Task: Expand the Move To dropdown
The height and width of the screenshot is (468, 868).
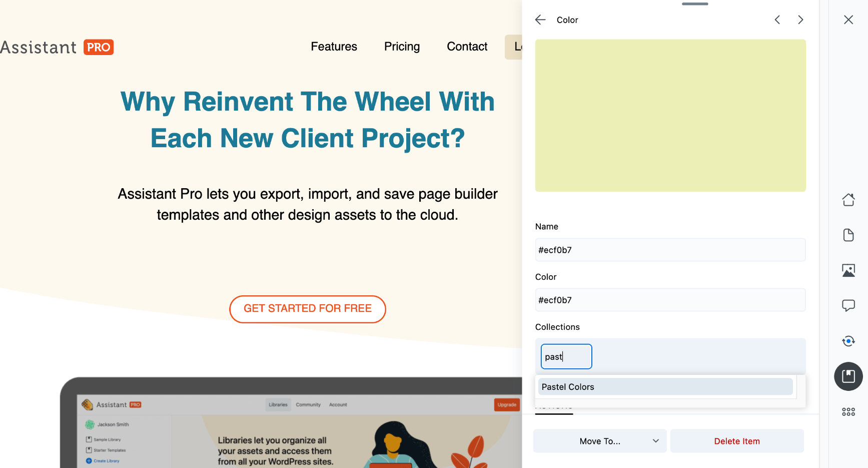Action: [x=599, y=441]
